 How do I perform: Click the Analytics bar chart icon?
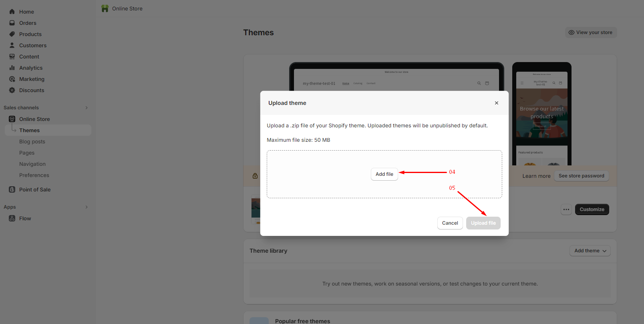click(12, 68)
